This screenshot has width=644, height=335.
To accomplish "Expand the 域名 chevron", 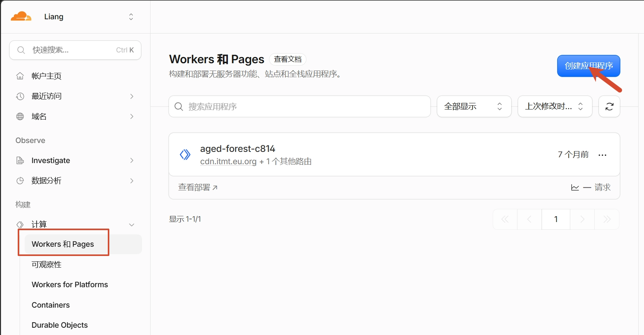I will [132, 116].
